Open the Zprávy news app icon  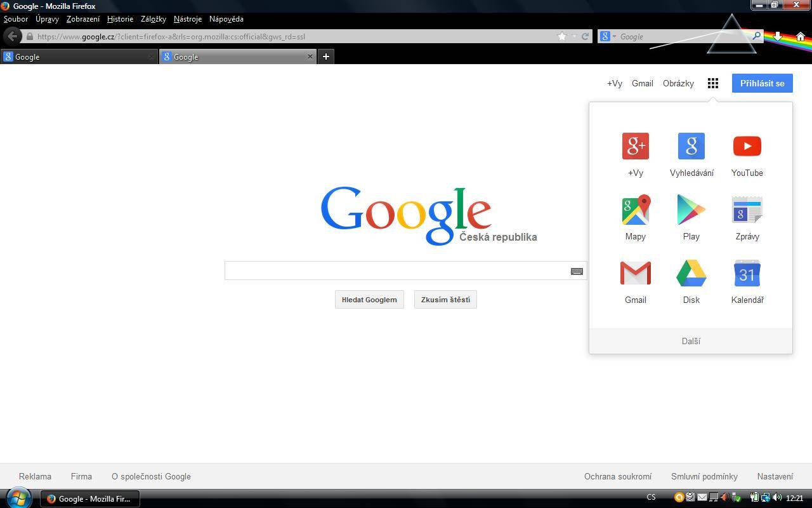747,210
